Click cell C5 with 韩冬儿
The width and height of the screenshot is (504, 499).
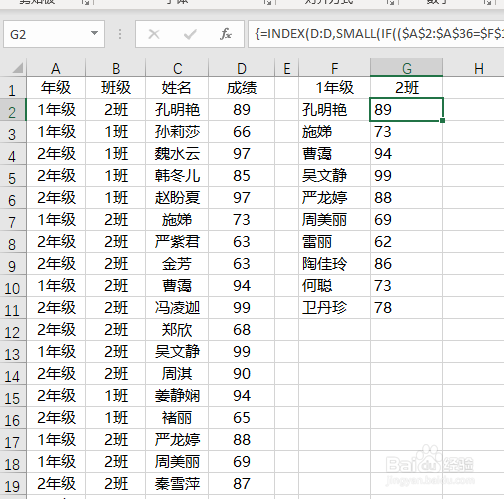tap(177, 175)
